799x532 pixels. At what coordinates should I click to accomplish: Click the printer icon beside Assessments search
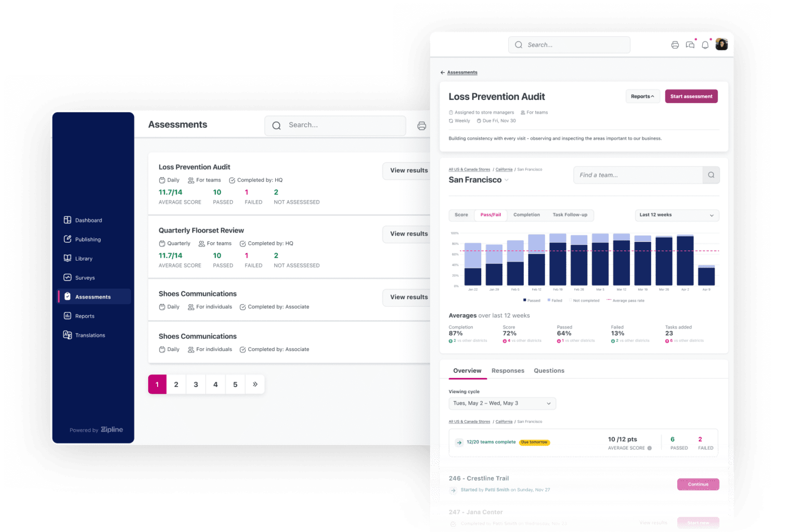(421, 125)
